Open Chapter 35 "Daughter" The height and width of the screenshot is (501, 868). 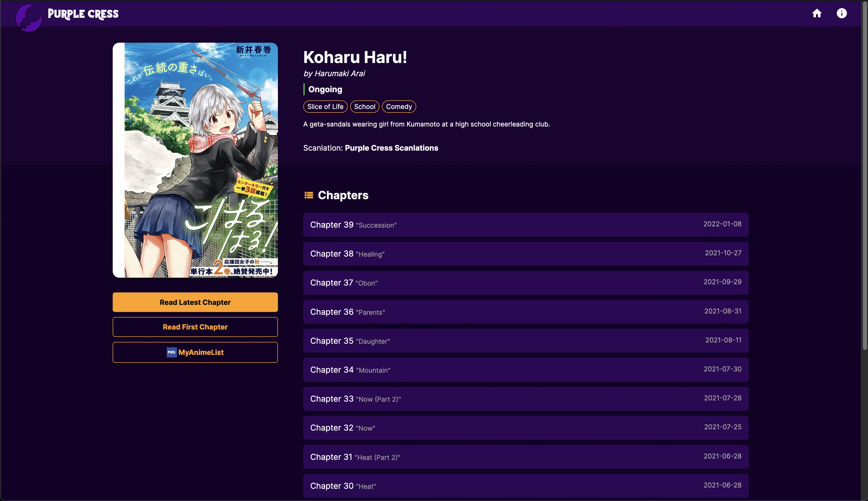click(x=525, y=341)
